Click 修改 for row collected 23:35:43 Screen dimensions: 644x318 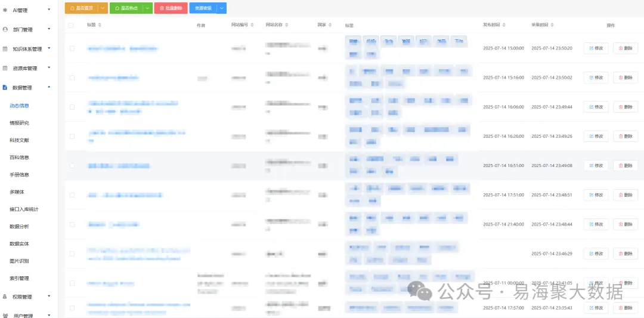coord(596,308)
